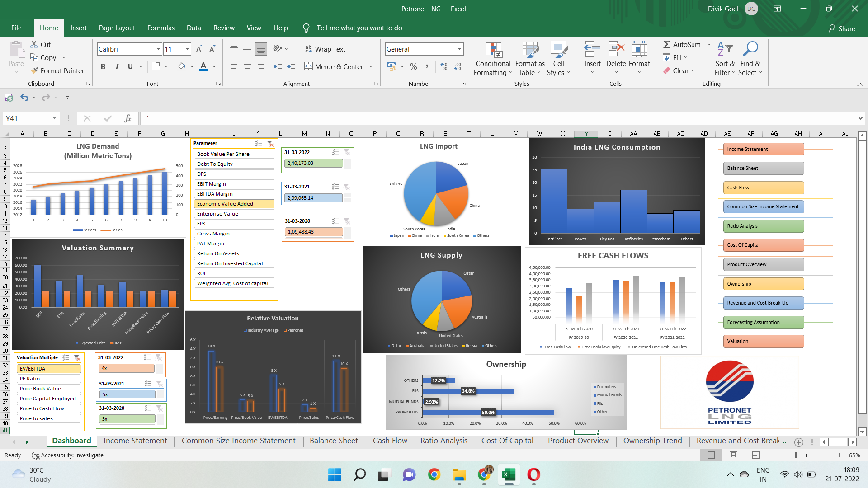Select Economic Value Added slicer item

[x=234, y=204]
